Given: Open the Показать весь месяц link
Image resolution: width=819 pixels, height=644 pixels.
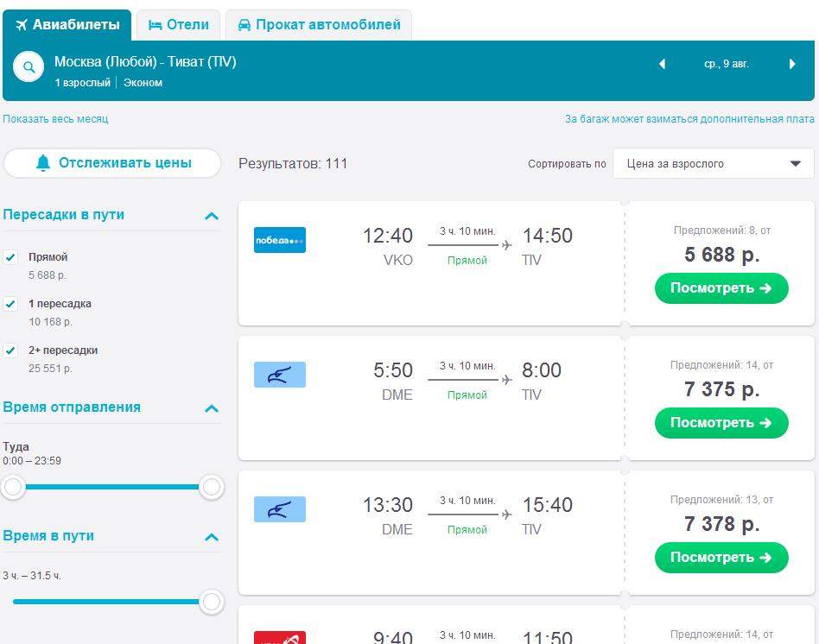Looking at the screenshot, I should click(55, 119).
